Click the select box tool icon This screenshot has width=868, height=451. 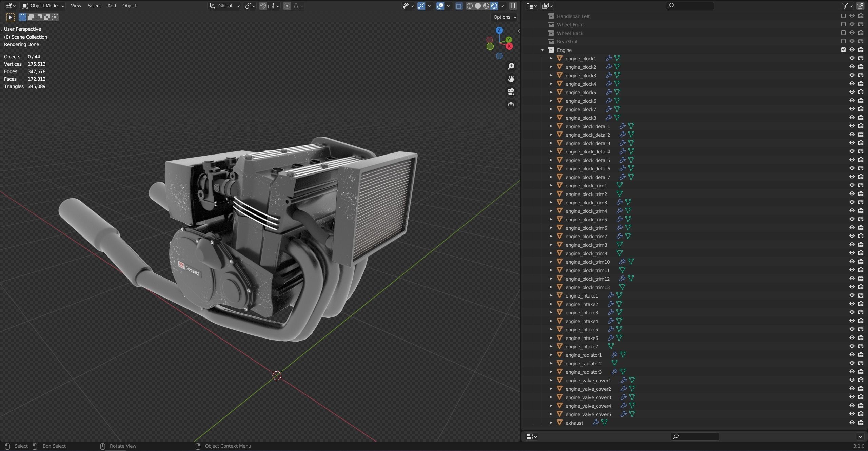[11, 17]
